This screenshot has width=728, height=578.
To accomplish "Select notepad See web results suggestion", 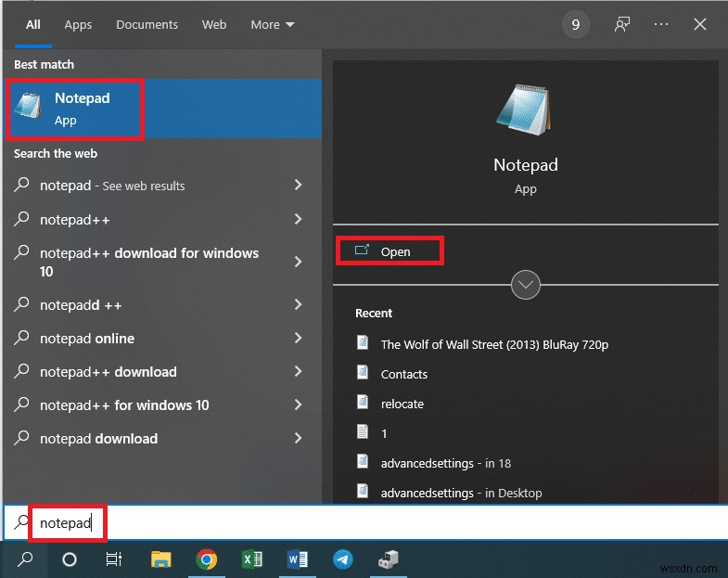I will (x=162, y=186).
